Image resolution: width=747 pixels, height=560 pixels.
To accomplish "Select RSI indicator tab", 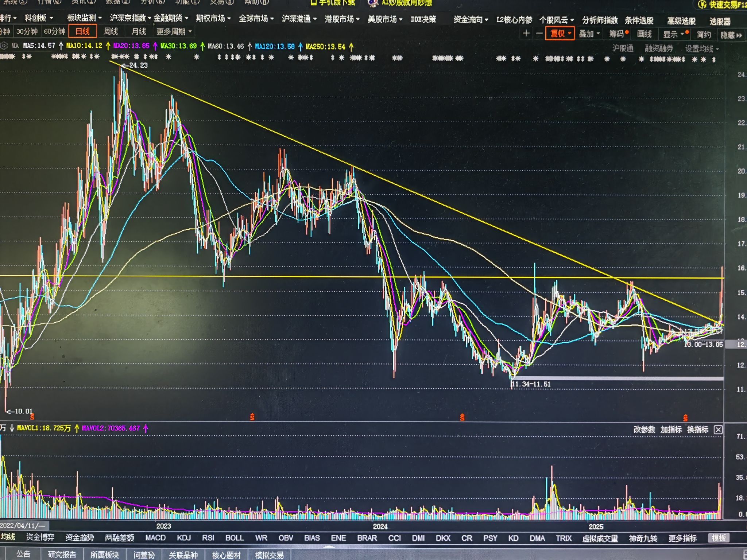I will [208, 538].
